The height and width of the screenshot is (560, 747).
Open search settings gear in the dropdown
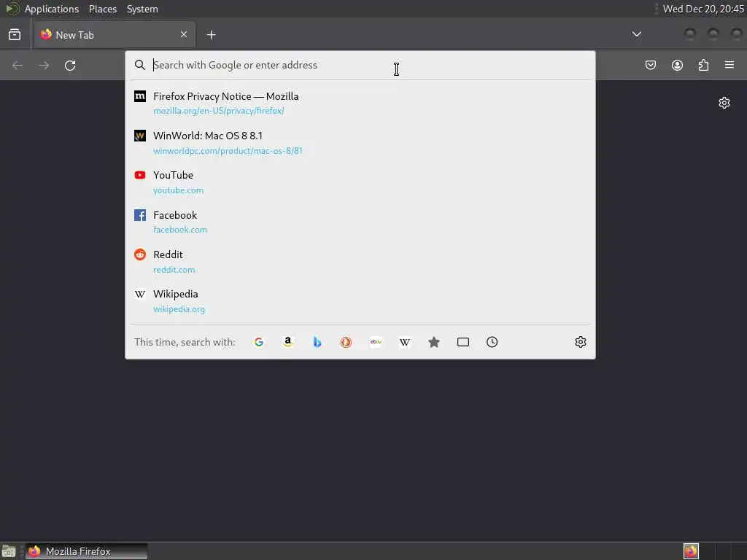point(580,342)
